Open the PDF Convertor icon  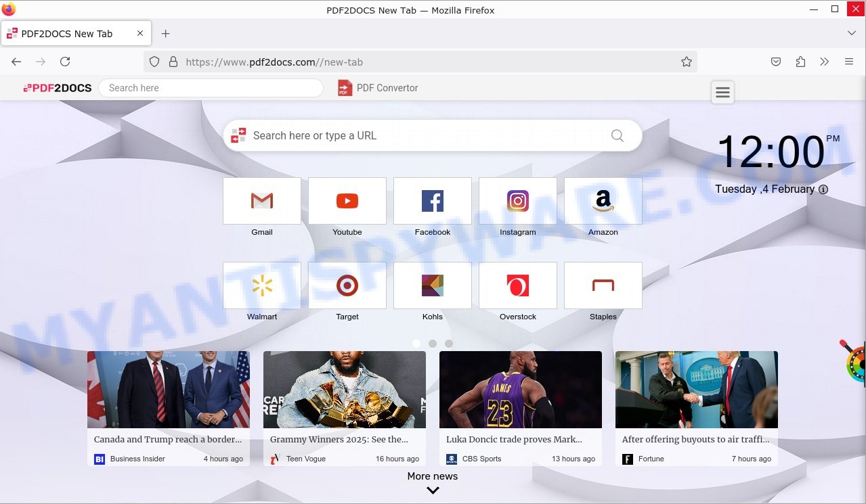pos(345,88)
